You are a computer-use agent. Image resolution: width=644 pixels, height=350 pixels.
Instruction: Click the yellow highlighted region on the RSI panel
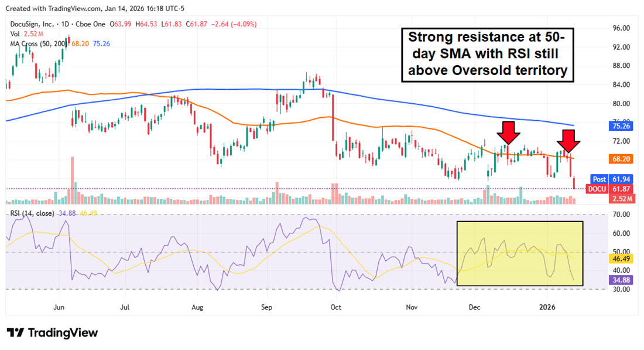point(520,253)
